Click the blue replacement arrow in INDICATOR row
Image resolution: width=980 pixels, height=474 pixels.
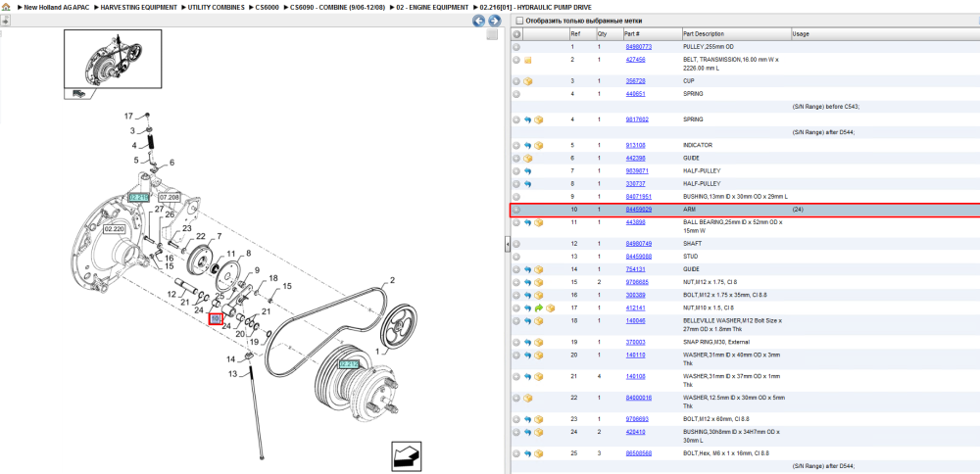click(x=527, y=146)
